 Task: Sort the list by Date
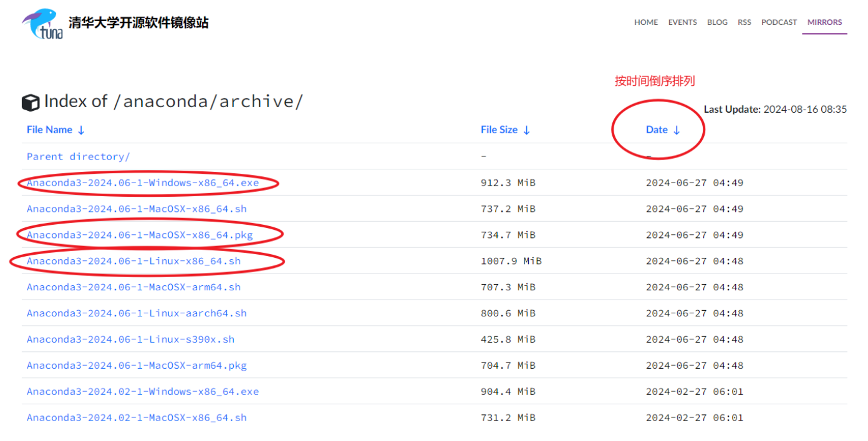coord(663,130)
